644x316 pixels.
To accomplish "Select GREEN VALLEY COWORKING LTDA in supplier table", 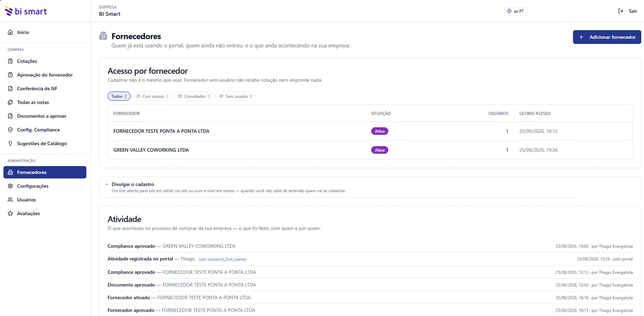I will pyautogui.click(x=370, y=150).
